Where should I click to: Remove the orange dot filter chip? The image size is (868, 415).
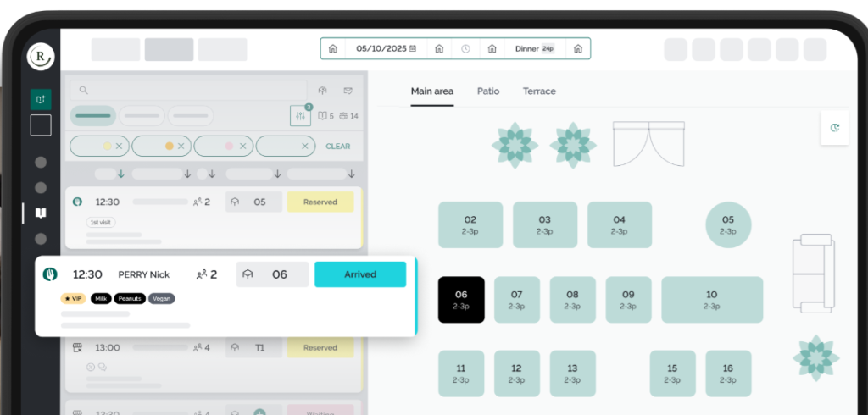click(181, 147)
